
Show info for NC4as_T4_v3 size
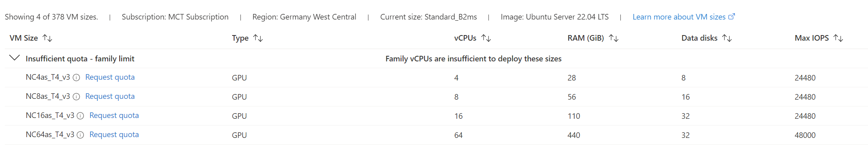pos(76,78)
